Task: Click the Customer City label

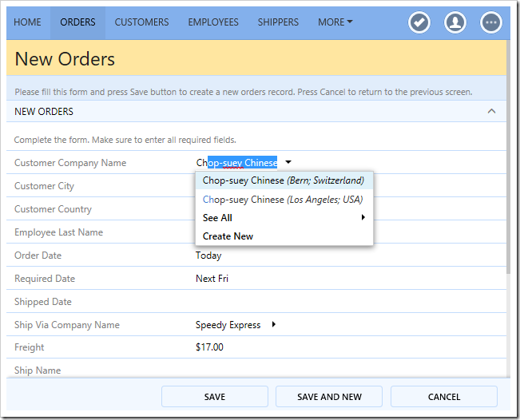Action: (x=44, y=186)
